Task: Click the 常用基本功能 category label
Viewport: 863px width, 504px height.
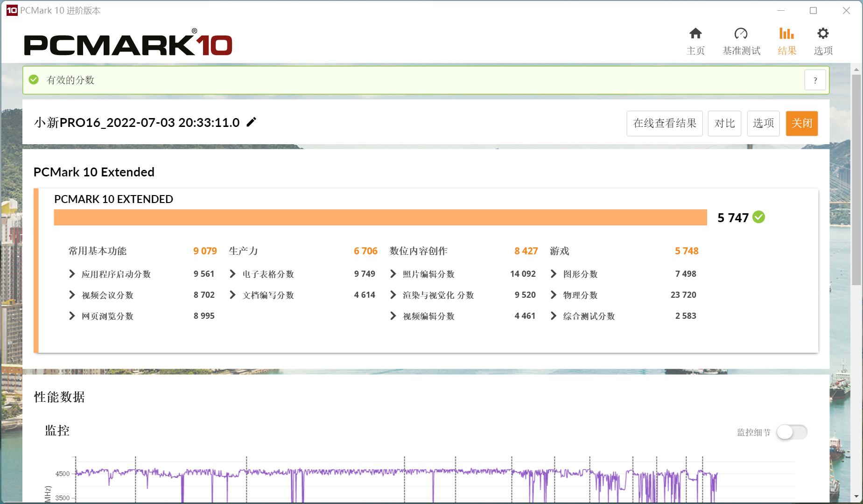Action: point(97,251)
